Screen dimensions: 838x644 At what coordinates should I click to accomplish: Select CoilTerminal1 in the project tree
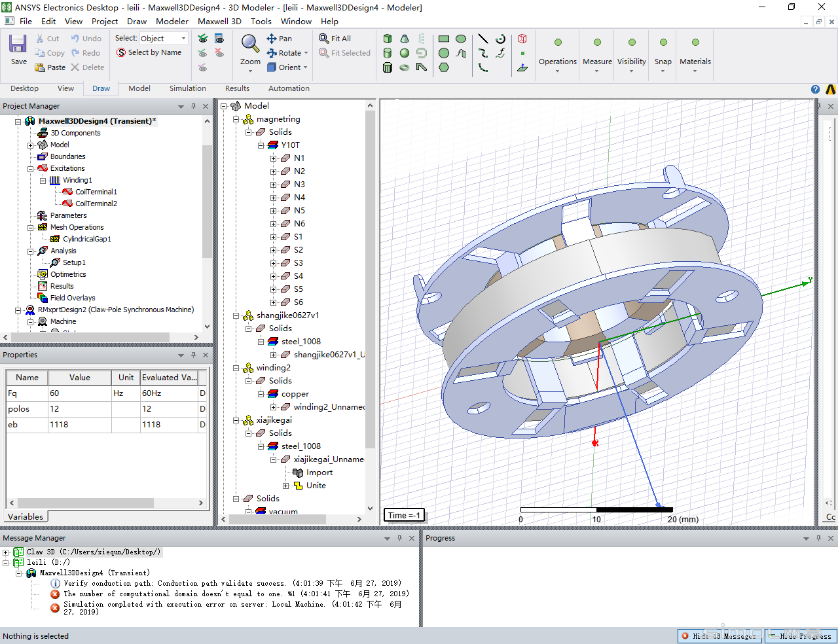[x=96, y=192]
